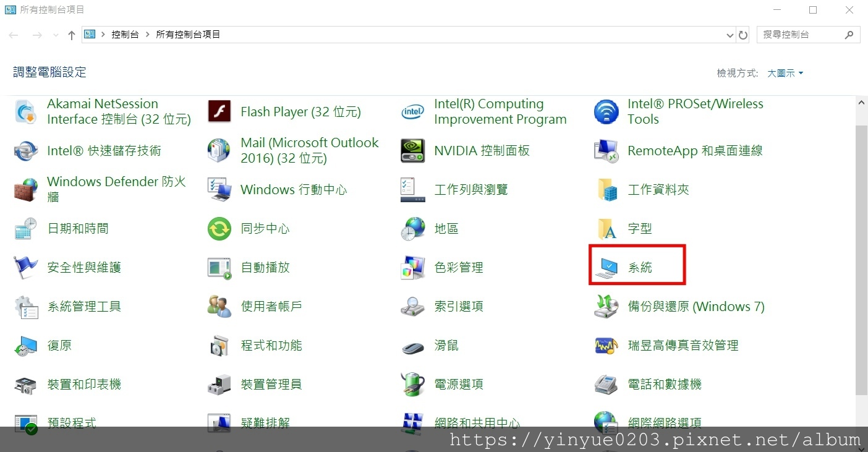Click the NVIDIA 控制面板 text label

482,151
